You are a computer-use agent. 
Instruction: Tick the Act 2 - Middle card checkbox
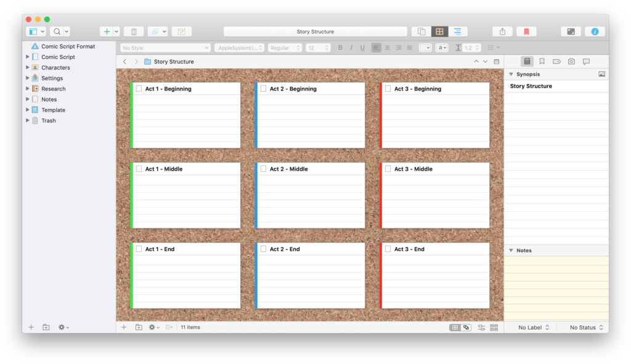click(x=263, y=169)
